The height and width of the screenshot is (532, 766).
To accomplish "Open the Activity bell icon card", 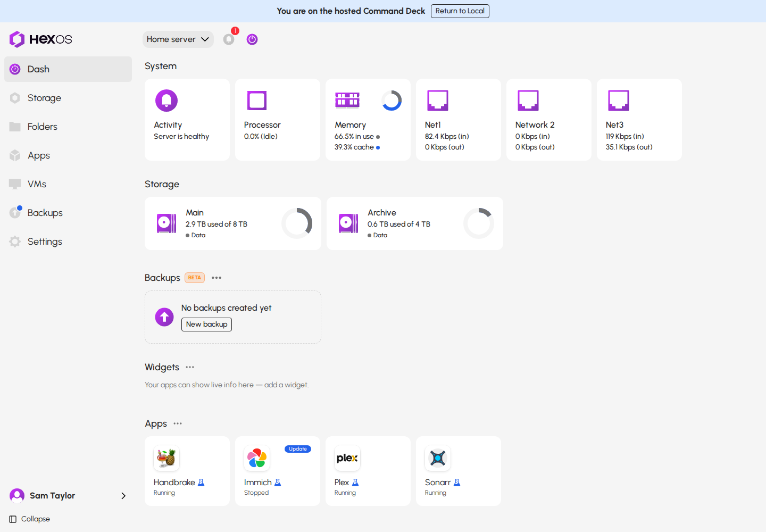I will (166, 101).
